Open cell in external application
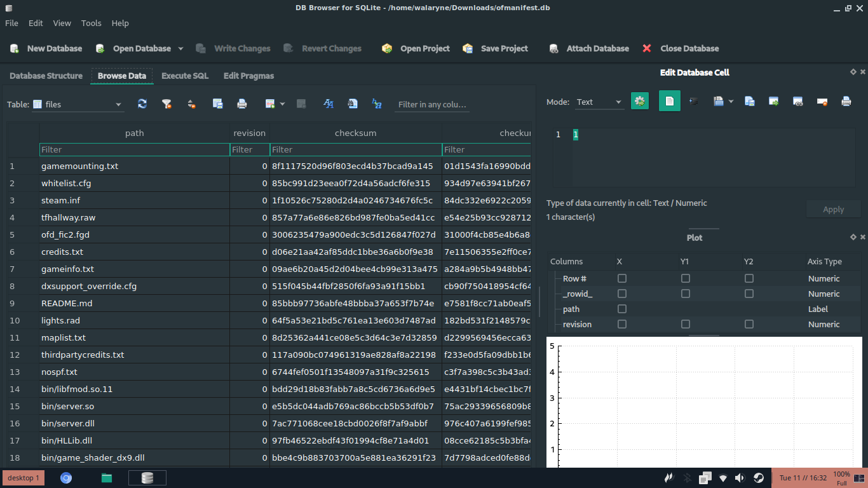The width and height of the screenshot is (868, 488). pos(773,101)
